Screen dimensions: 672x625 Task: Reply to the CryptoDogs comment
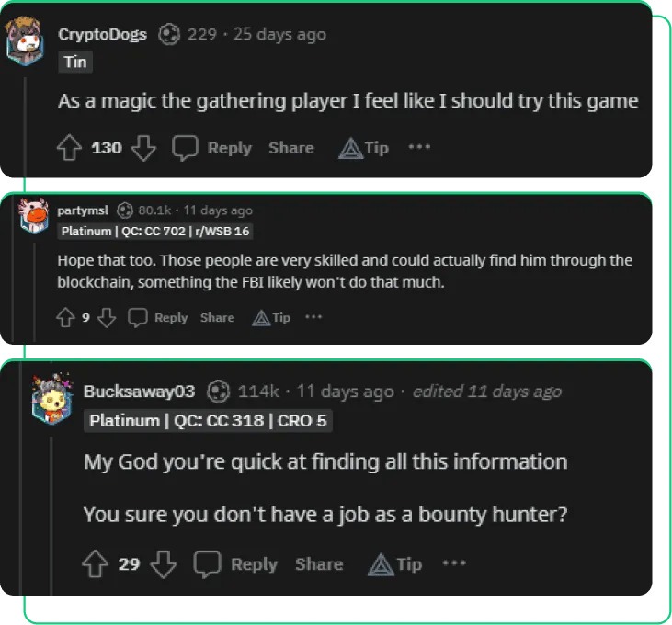click(212, 148)
